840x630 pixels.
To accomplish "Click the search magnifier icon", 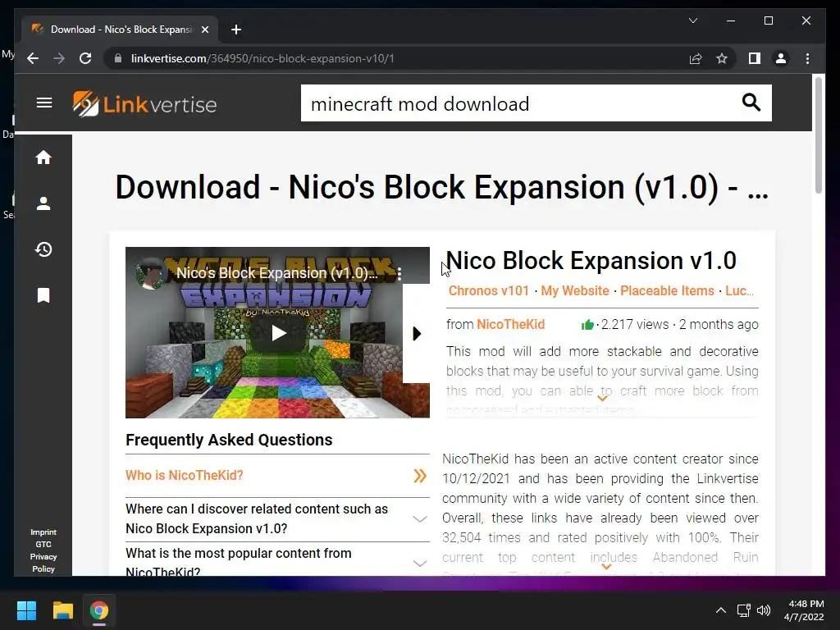I will coord(751,102).
